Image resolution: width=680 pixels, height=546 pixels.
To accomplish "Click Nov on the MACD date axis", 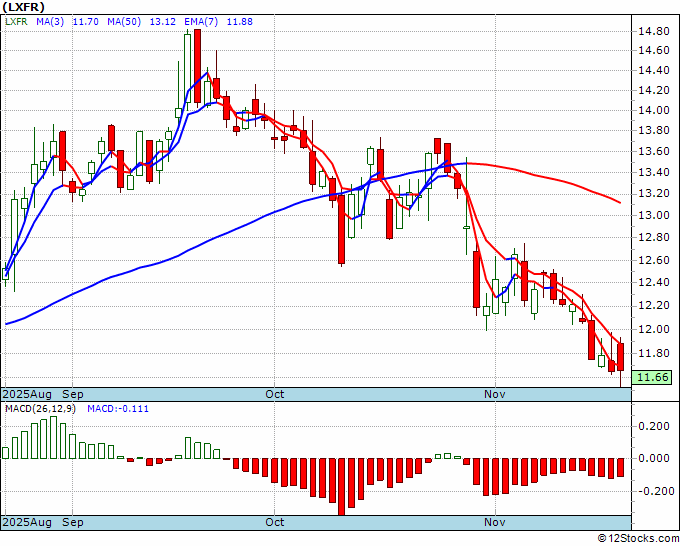I will click(x=495, y=522).
